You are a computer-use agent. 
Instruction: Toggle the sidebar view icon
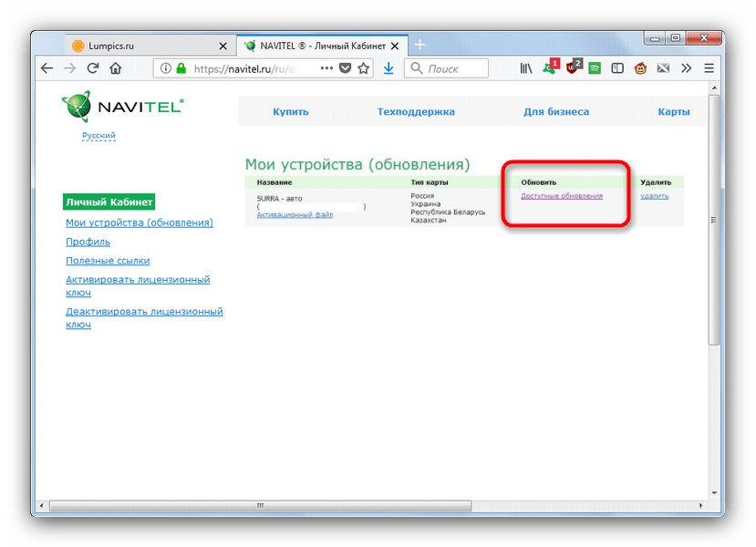[617, 68]
